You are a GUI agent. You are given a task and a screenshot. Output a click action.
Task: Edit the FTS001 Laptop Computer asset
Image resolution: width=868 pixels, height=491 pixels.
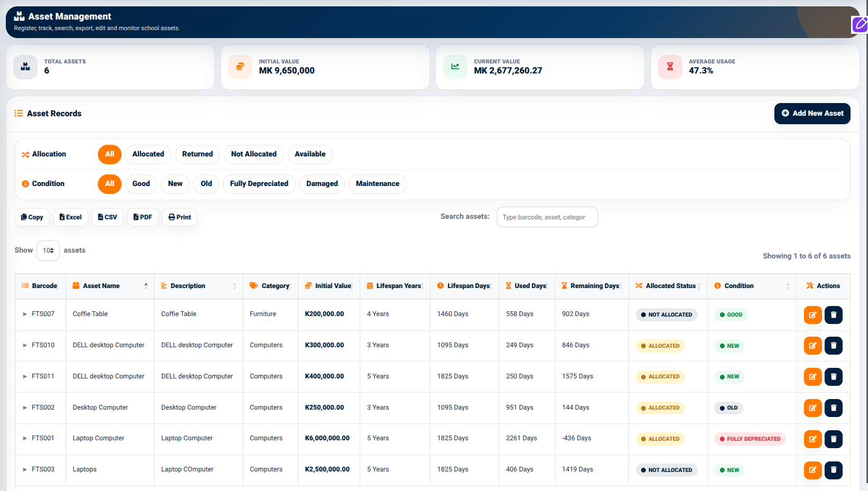click(812, 439)
